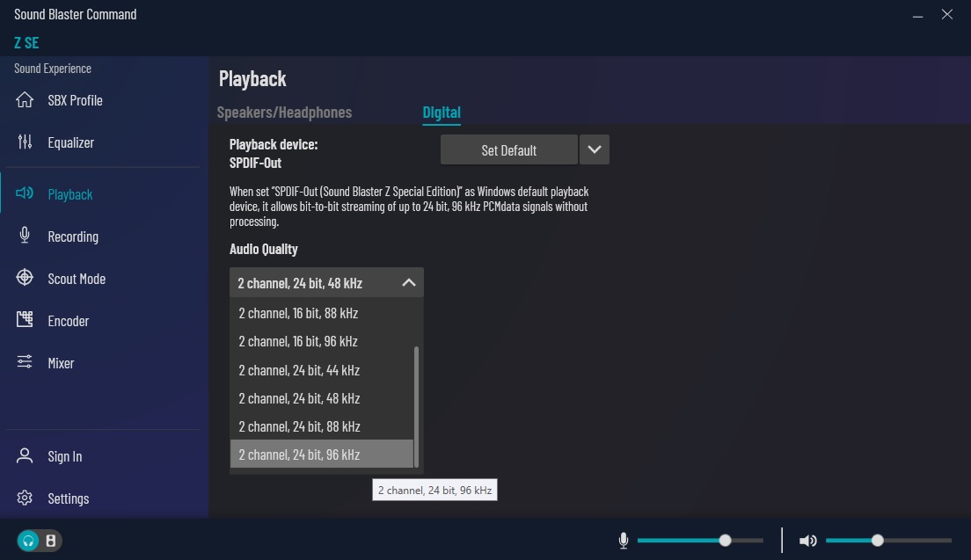Click the Equalizer sliders icon
The height and width of the screenshot is (560, 971).
25,142
